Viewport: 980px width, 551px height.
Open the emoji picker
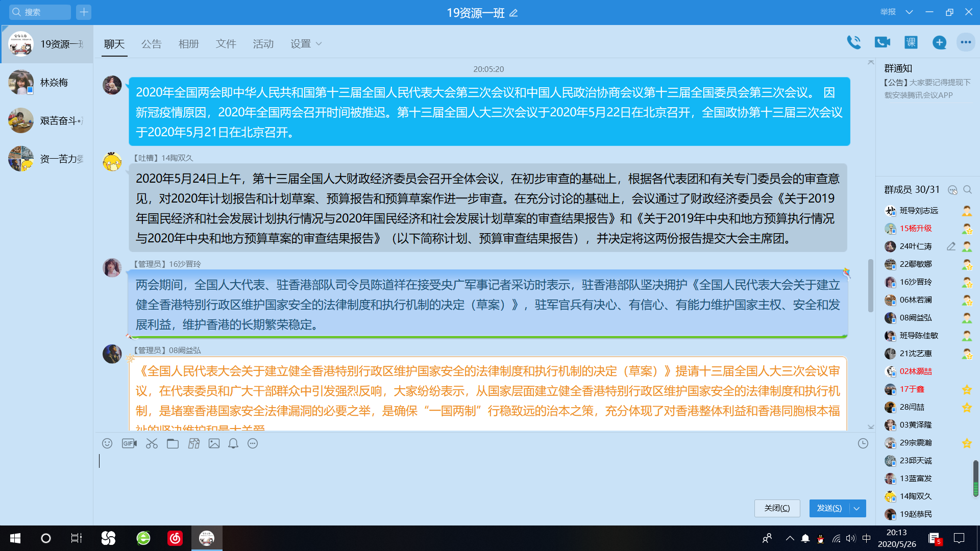pyautogui.click(x=107, y=443)
